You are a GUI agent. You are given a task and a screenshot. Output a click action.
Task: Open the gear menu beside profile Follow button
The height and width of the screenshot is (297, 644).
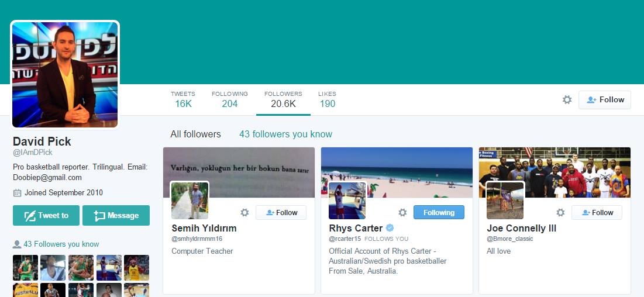tap(567, 100)
